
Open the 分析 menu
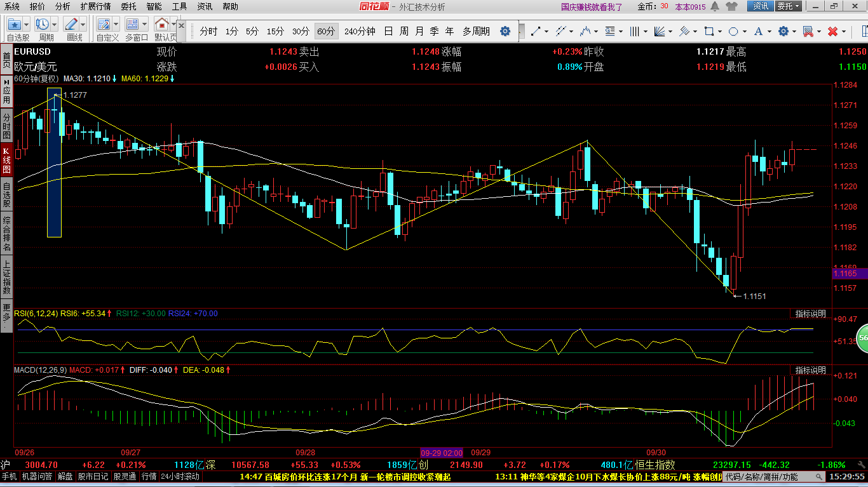coord(62,6)
